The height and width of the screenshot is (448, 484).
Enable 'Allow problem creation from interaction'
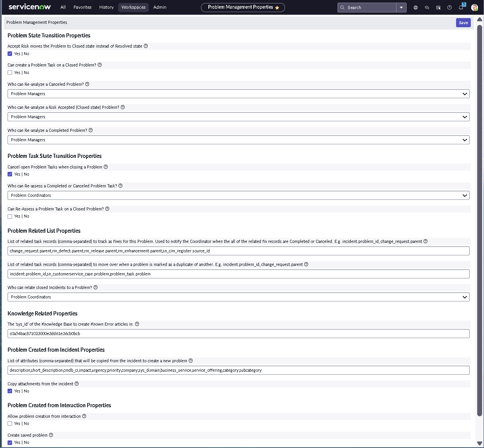point(10,423)
